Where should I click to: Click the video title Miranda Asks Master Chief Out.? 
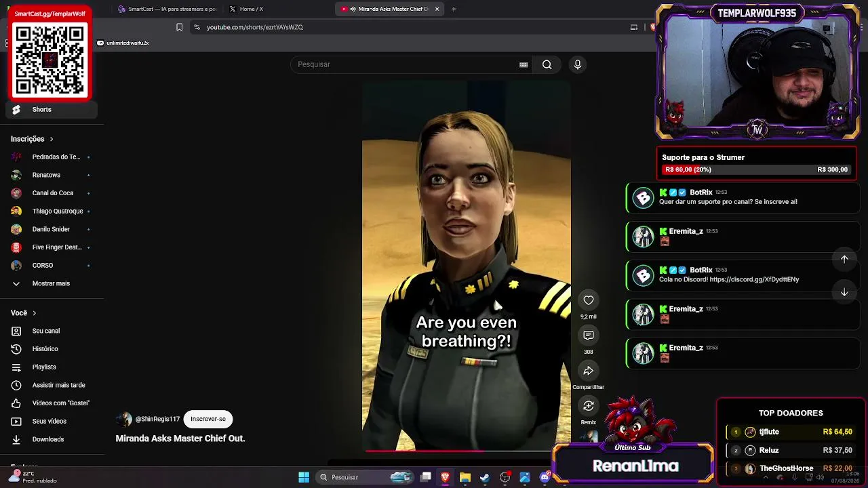(180, 439)
